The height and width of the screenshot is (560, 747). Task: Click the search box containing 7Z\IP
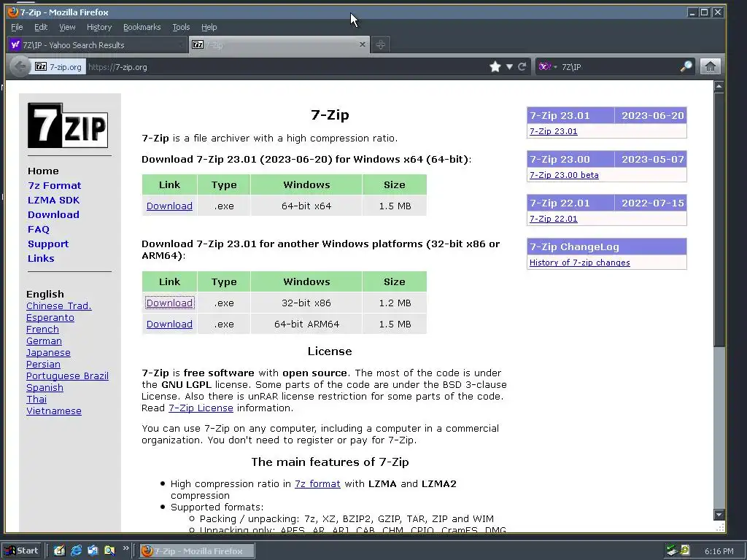pyautogui.click(x=619, y=66)
